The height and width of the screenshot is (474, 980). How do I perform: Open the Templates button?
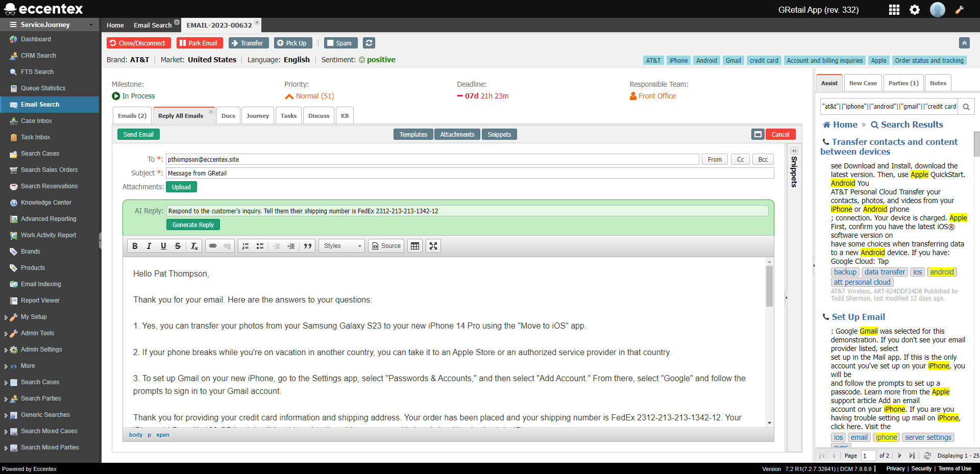(413, 134)
